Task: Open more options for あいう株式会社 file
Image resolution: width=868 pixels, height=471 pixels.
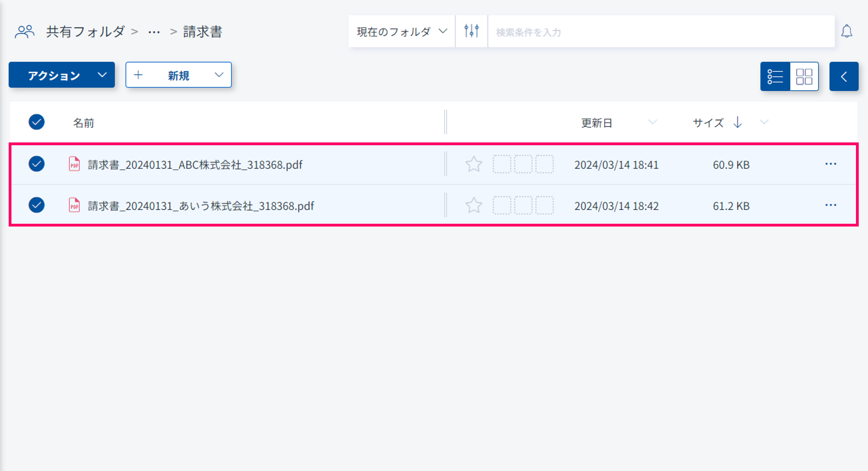Action: (x=831, y=205)
